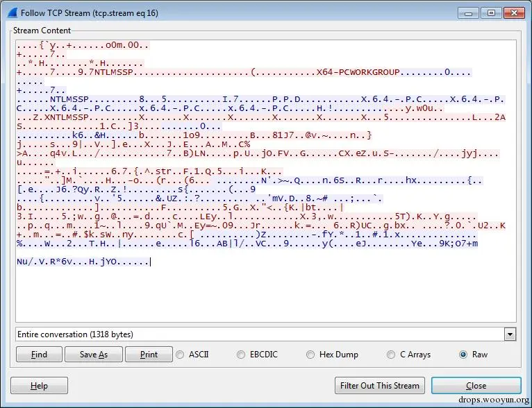The width and height of the screenshot is (532, 408).
Task: Click the Save As button
Action: click(94, 355)
